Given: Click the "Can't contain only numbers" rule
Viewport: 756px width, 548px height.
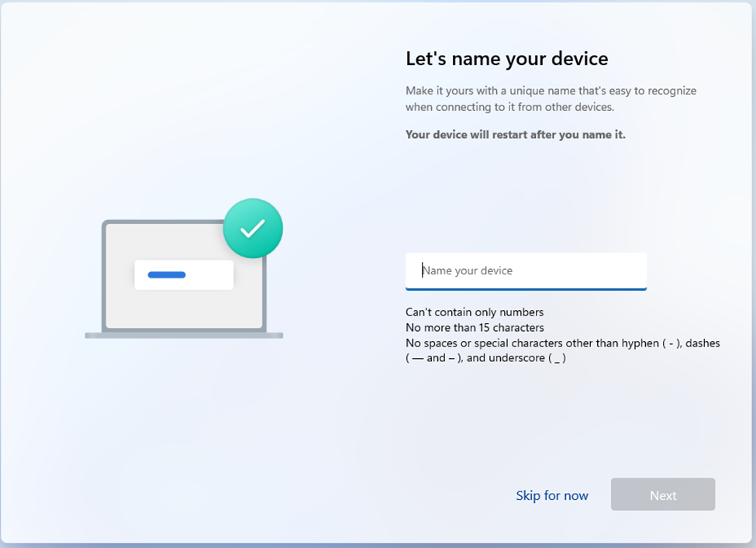Looking at the screenshot, I should click(475, 312).
